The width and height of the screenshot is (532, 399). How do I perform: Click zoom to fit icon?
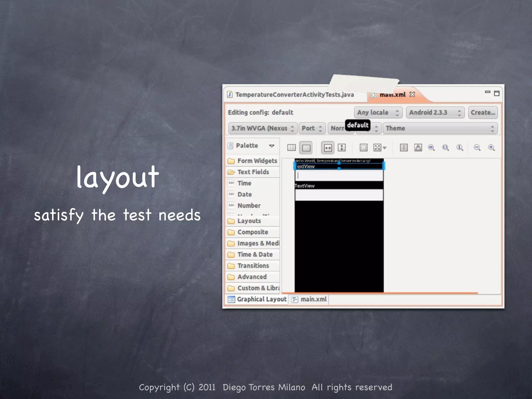[445, 148]
